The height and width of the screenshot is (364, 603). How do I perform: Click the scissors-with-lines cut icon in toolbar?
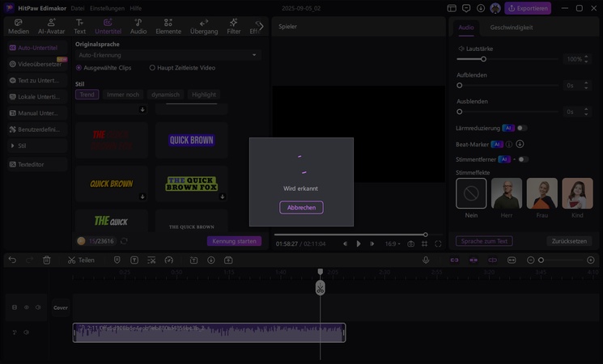click(x=151, y=260)
